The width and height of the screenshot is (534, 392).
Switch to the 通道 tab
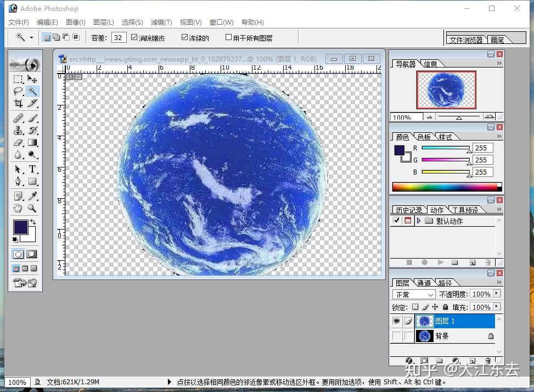tap(424, 283)
